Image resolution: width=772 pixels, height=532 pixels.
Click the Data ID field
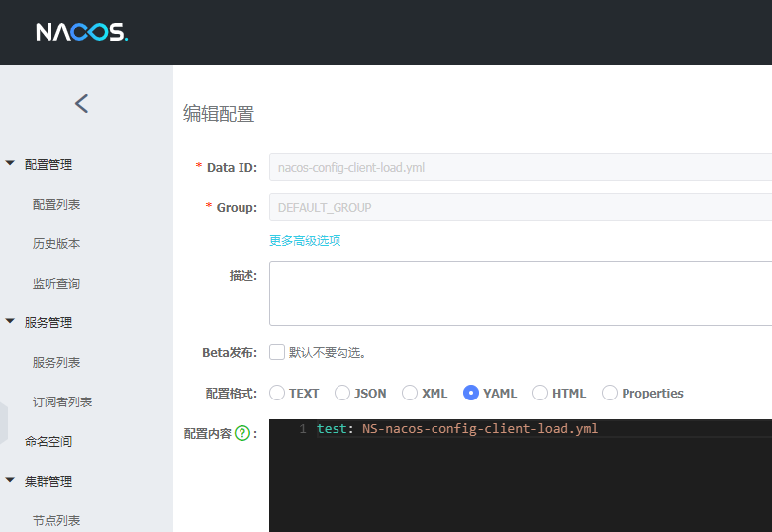pyautogui.click(x=521, y=167)
